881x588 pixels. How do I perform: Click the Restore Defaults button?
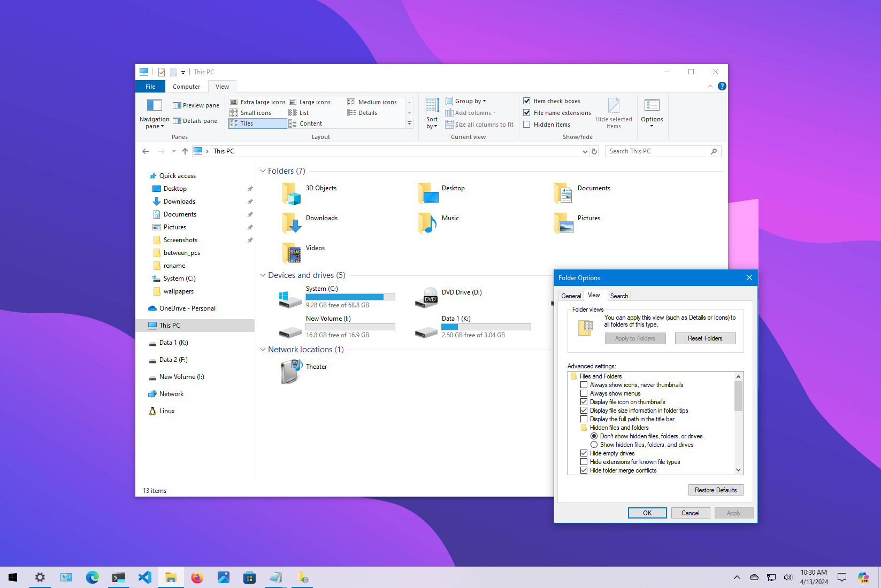coord(715,490)
